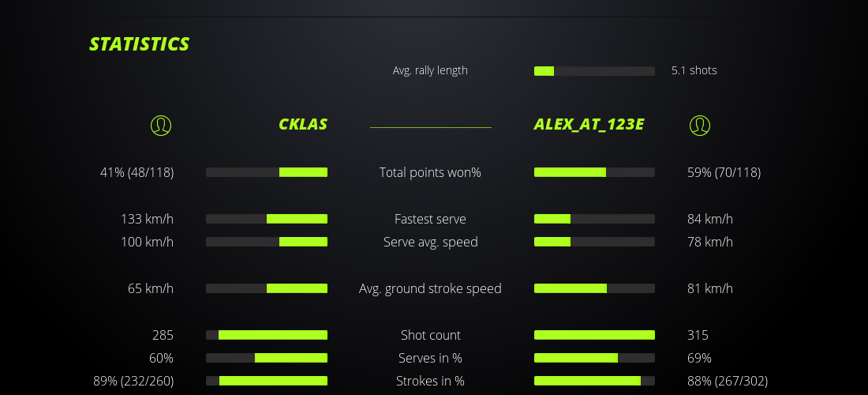The image size is (868, 395).
Task: Select the ALEX_AT_123E player name
Action: tap(589, 124)
